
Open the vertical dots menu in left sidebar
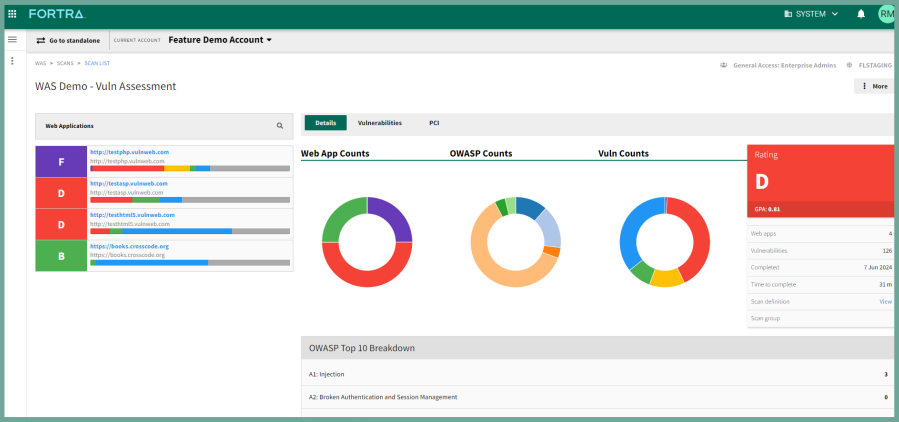(x=12, y=61)
